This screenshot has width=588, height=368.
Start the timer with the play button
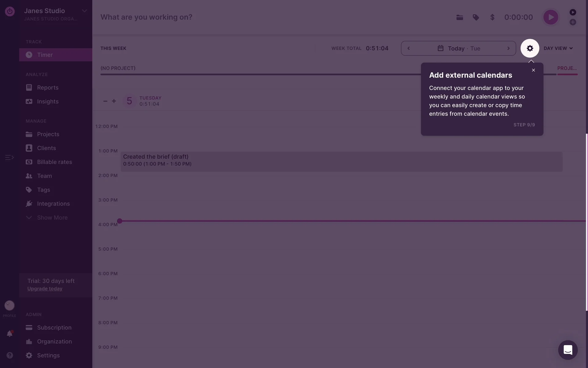coord(550,17)
